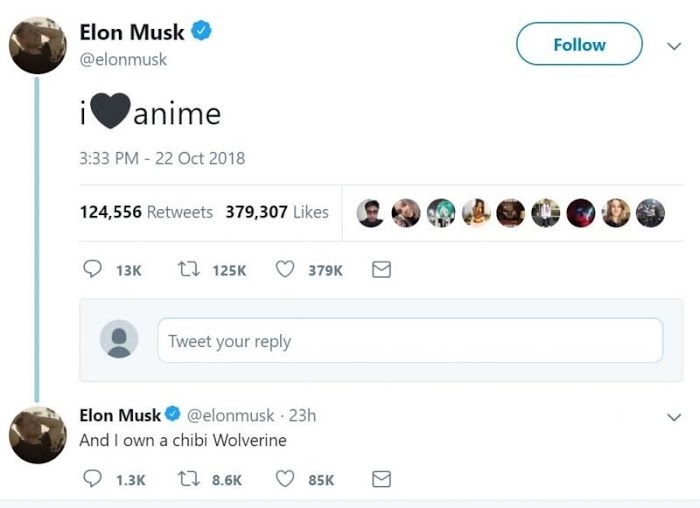Open the '3:33 PM - 22 Oct 2018' timestamp
Image resolution: width=700 pixels, height=508 pixels.
tap(162, 158)
